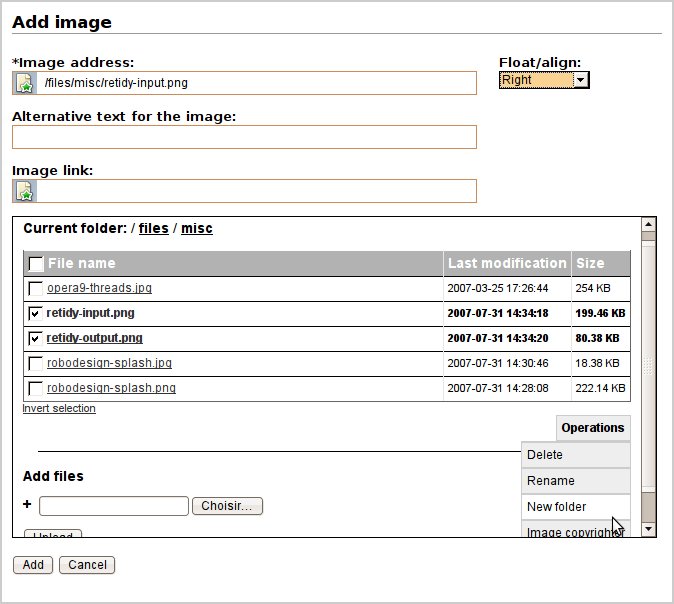Check the opera9-threads.jpg checkbox
The height and width of the screenshot is (604, 674).
(36, 288)
